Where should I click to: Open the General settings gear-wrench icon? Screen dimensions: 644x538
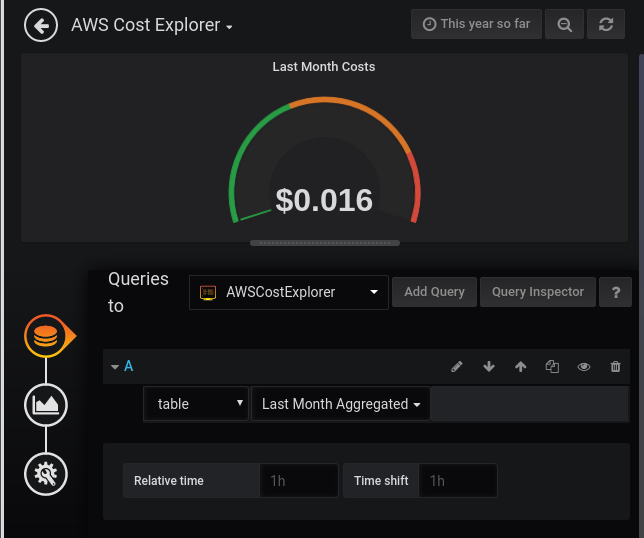coord(46,474)
